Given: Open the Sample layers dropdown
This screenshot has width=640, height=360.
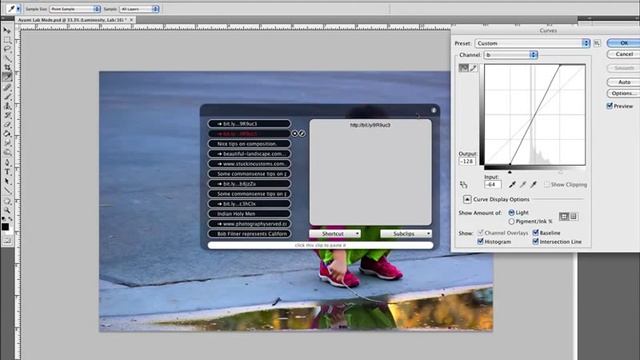Looking at the screenshot, I should point(139,9).
